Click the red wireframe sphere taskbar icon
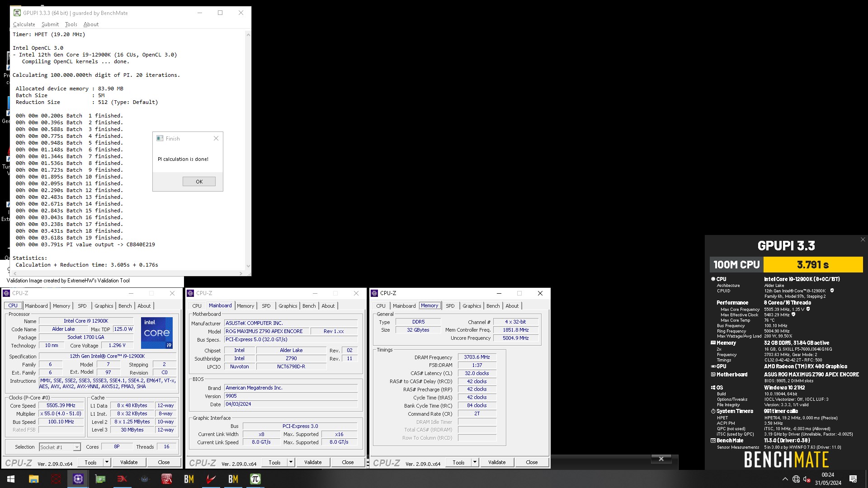 pos(56,479)
